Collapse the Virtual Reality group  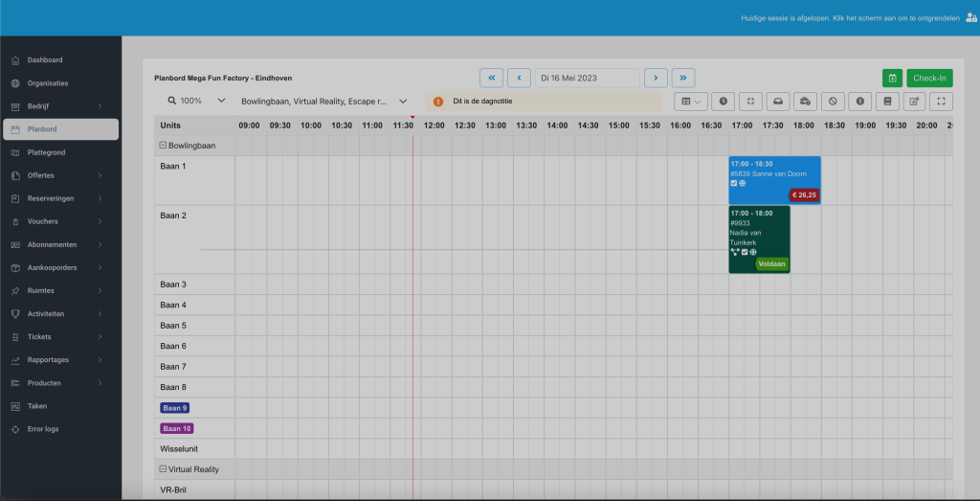(x=163, y=469)
